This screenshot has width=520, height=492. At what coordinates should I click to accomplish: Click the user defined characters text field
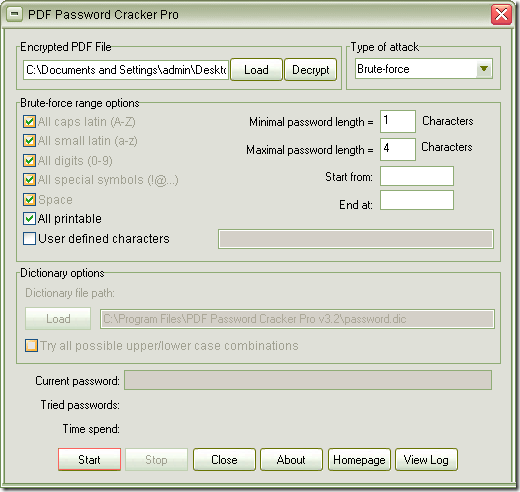pos(356,239)
